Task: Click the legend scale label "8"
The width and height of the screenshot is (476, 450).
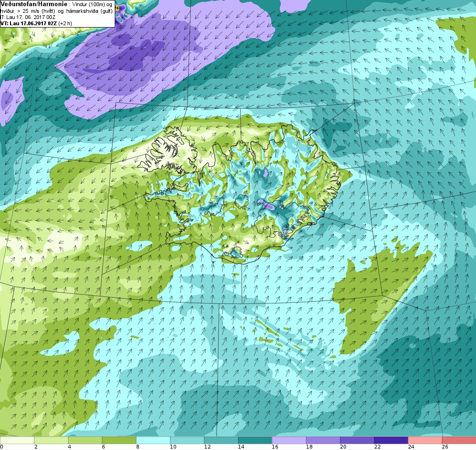Action: pyautogui.click(x=138, y=447)
